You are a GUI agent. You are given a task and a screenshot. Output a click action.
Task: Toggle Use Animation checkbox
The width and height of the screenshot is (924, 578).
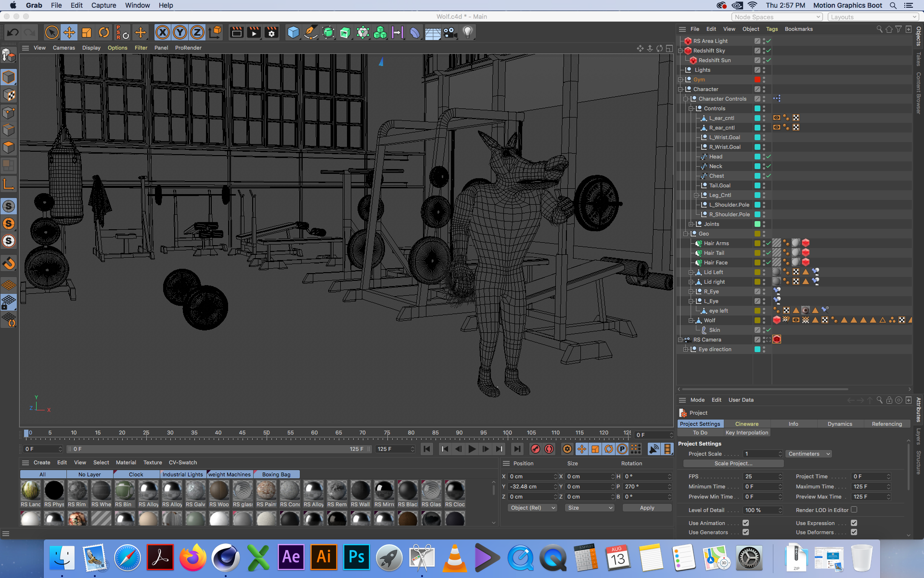pos(745,523)
